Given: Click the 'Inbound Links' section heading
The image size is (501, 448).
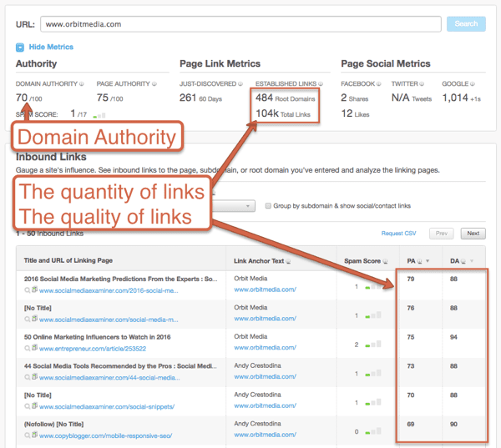Looking at the screenshot, I should (51, 157).
